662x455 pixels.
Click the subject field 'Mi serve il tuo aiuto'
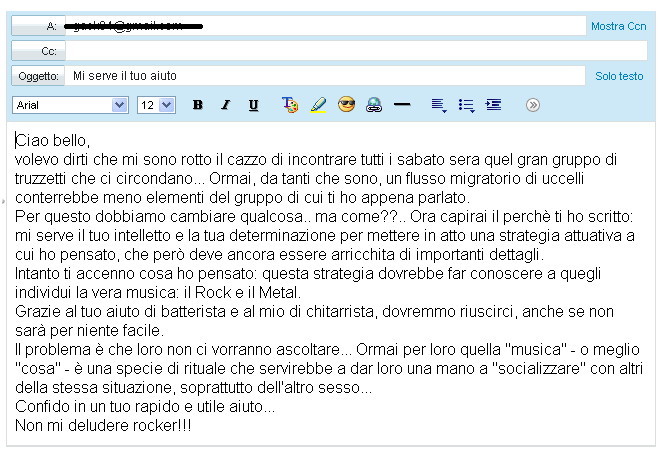[325, 76]
